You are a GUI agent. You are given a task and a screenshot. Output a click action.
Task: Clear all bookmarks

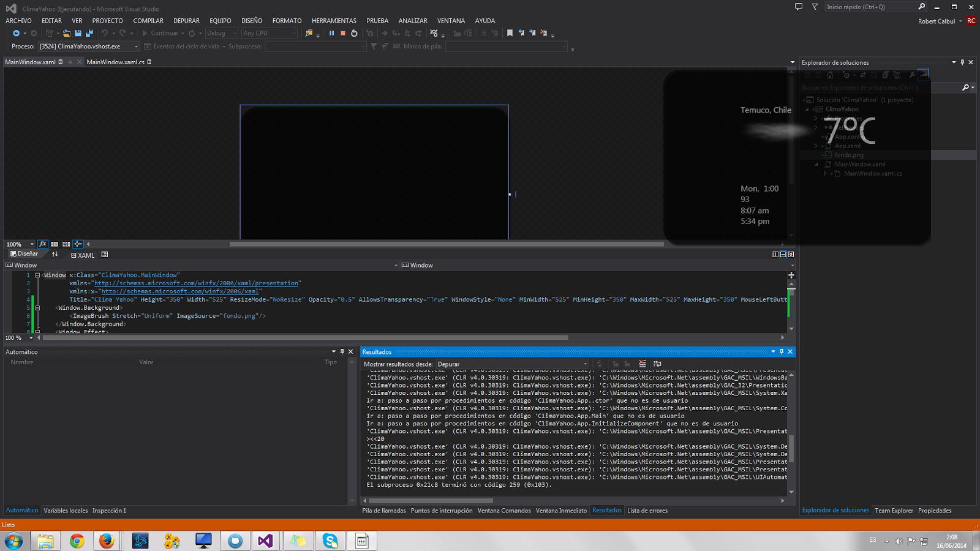coord(544,33)
